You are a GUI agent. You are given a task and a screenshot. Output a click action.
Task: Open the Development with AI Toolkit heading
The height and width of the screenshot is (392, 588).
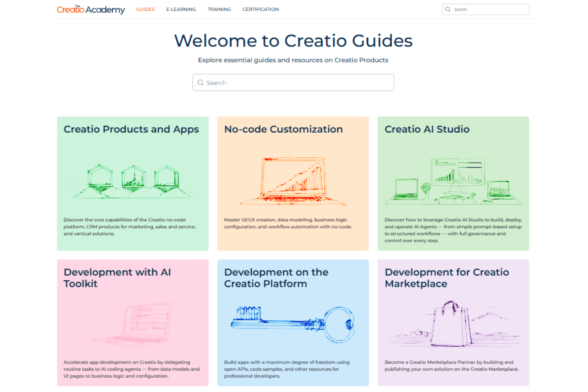(117, 278)
